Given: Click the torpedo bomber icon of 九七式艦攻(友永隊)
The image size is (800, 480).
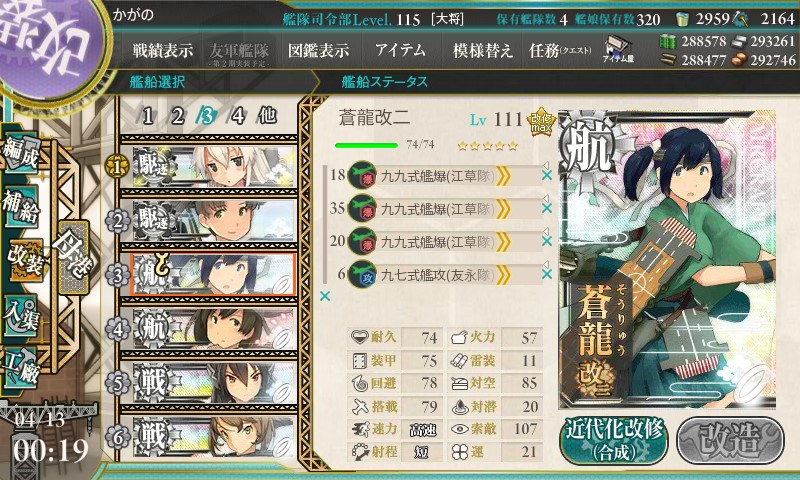Looking at the screenshot, I should pos(362,274).
